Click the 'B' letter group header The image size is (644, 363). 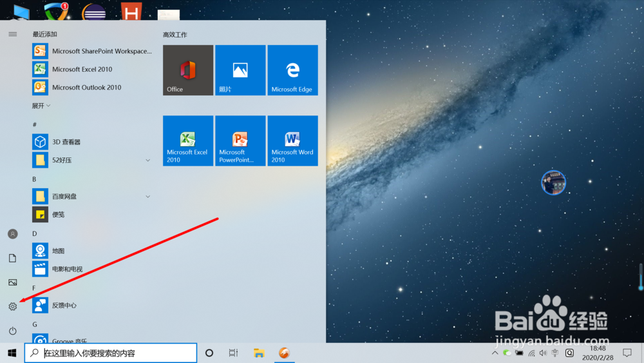click(34, 179)
